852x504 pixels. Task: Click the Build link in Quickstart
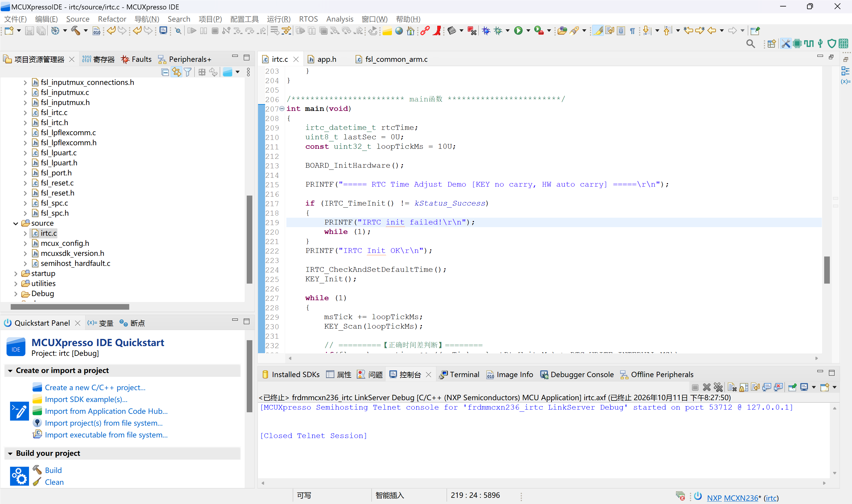pos(53,470)
